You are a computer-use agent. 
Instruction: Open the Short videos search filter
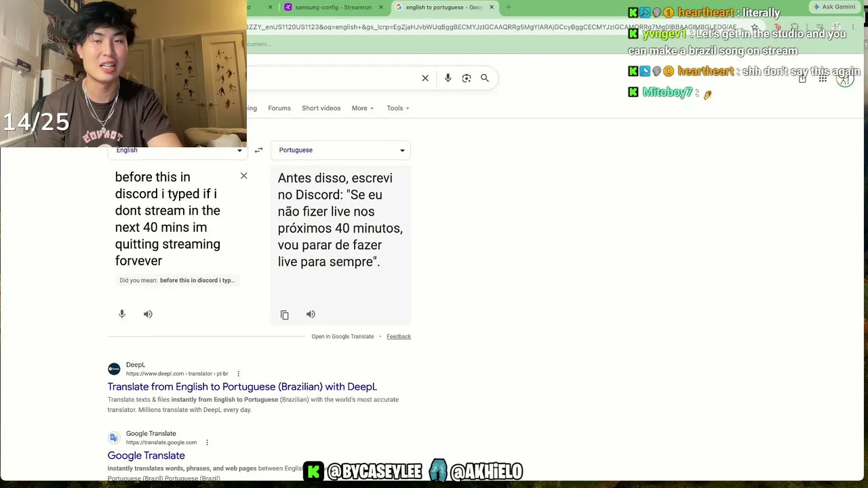[x=321, y=108]
